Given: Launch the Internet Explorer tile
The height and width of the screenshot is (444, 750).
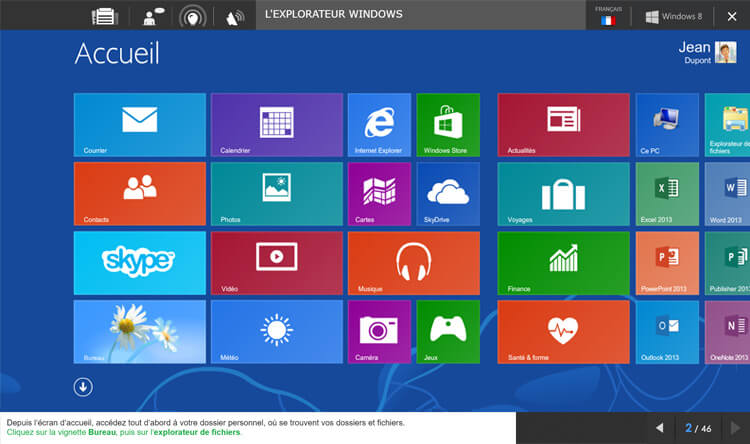Looking at the screenshot, I should 379,125.
